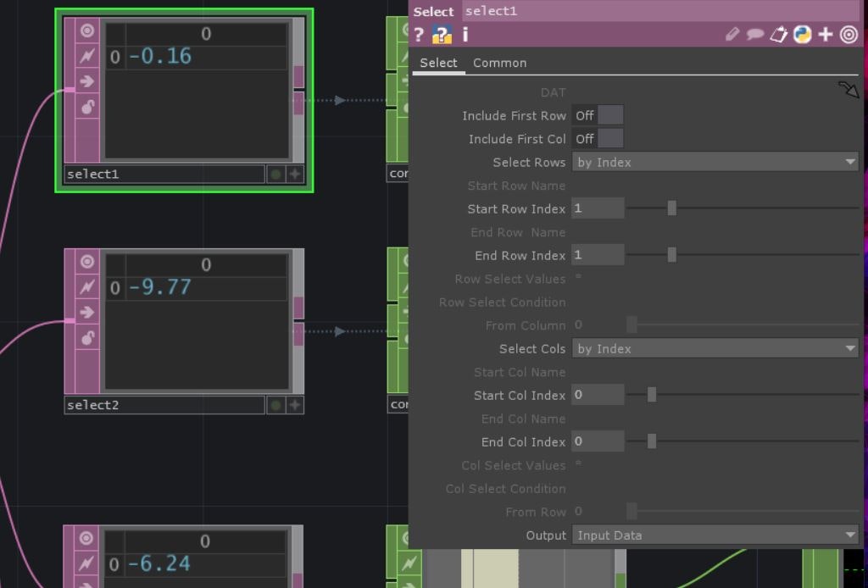Screen dimensions: 868x588
Task: Click the target circle icon in header
Action: 849,35
